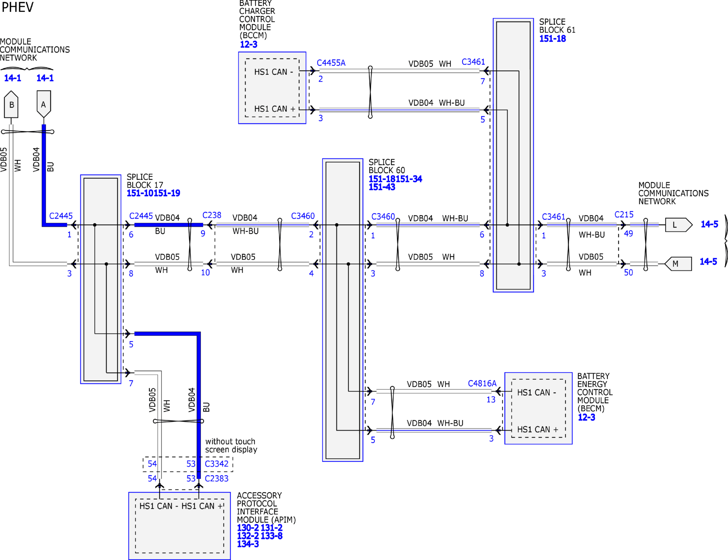
Task: Click C3460 label right of Splice Block 60
Action: (x=383, y=217)
